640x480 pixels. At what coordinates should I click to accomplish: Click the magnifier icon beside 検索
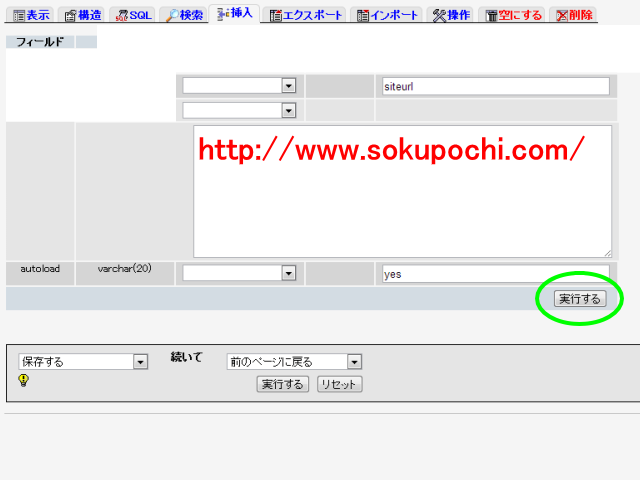tap(172, 16)
